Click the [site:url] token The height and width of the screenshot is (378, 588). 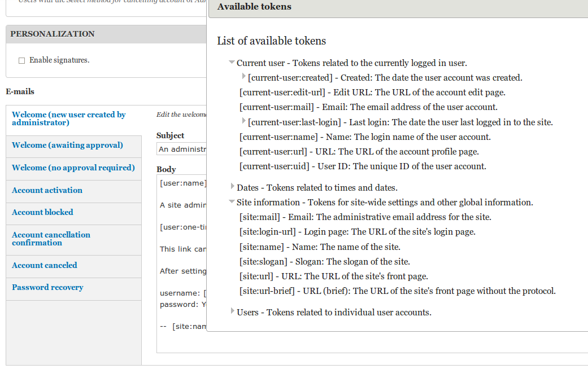pyautogui.click(x=256, y=276)
